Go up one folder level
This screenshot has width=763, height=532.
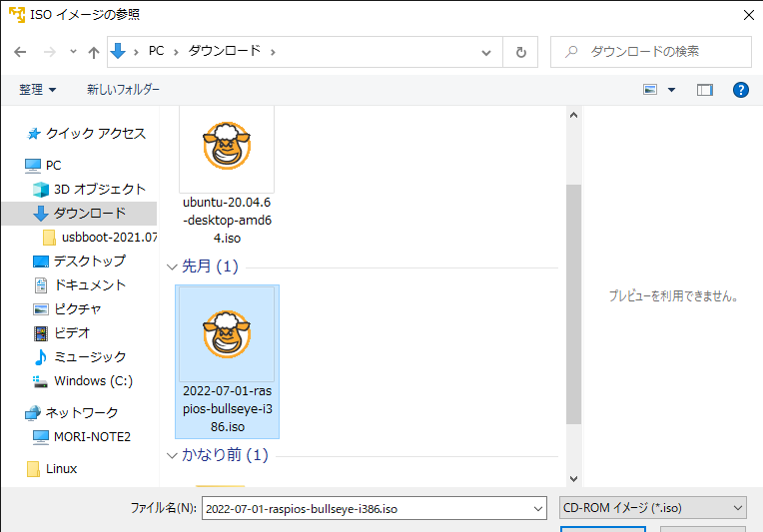coord(94,52)
